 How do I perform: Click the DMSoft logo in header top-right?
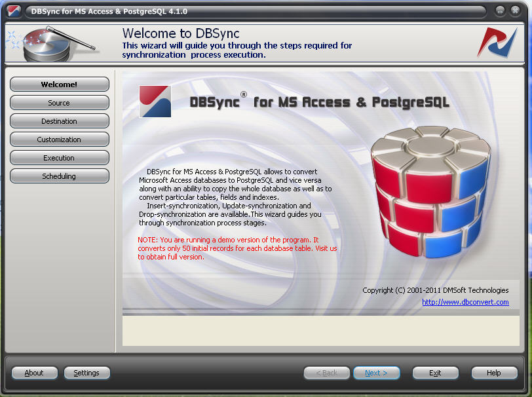[x=498, y=41]
